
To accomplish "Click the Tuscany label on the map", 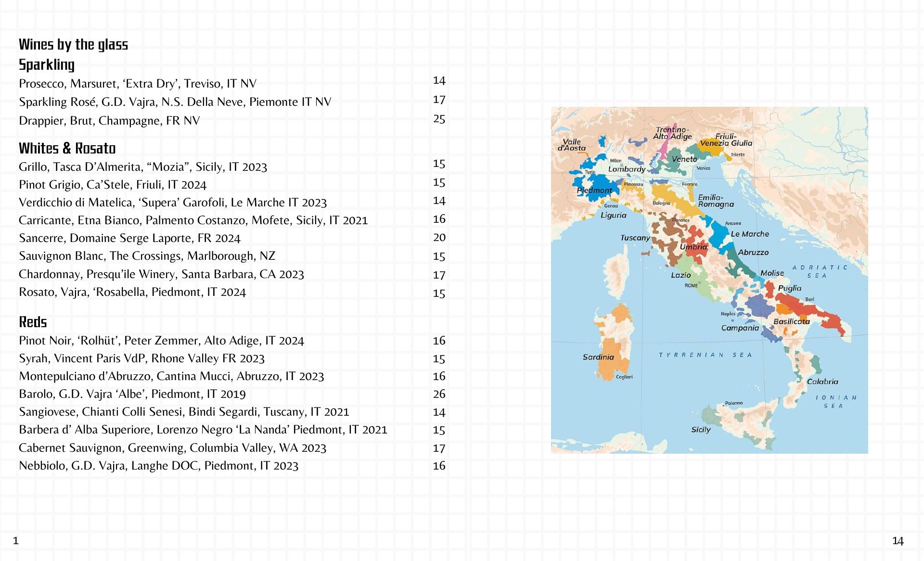I will click(x=635, y=238).
